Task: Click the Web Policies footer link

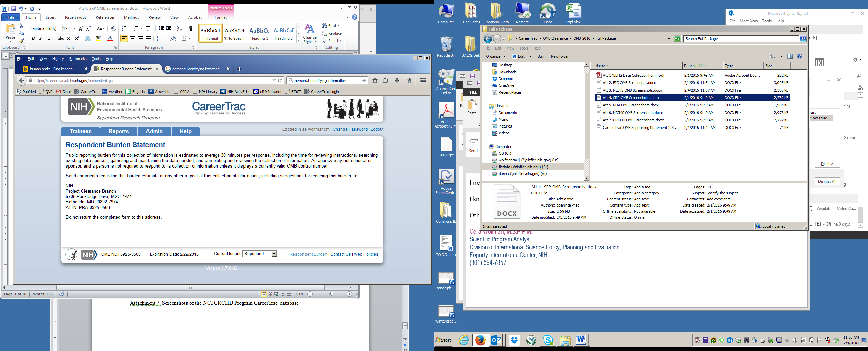Action: point(366,254)
